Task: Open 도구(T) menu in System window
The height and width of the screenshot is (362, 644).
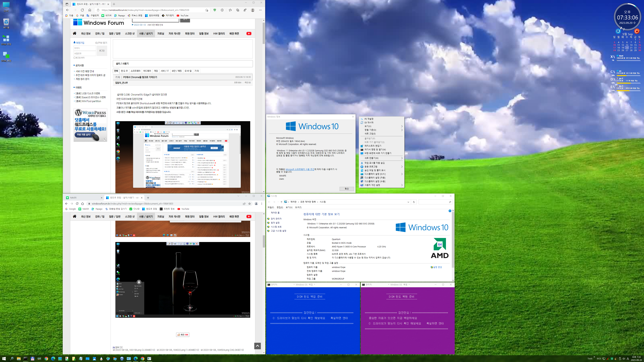Action: tap(298, 207)
